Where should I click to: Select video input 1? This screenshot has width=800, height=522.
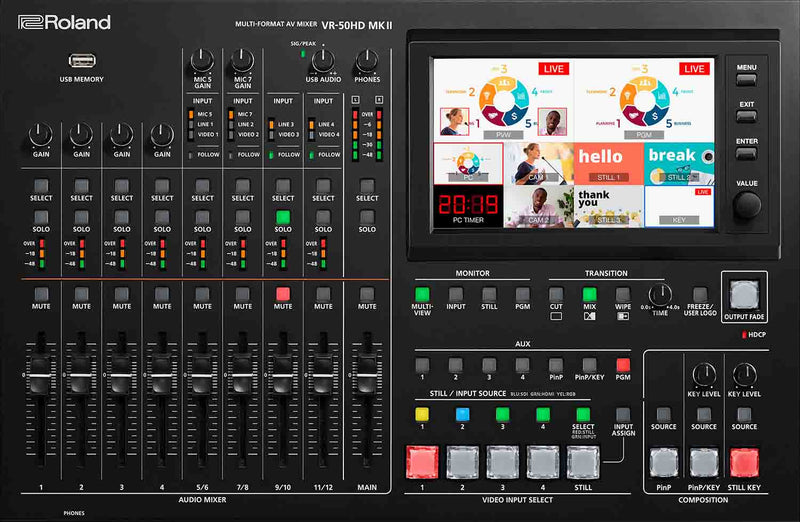(422, 462)
